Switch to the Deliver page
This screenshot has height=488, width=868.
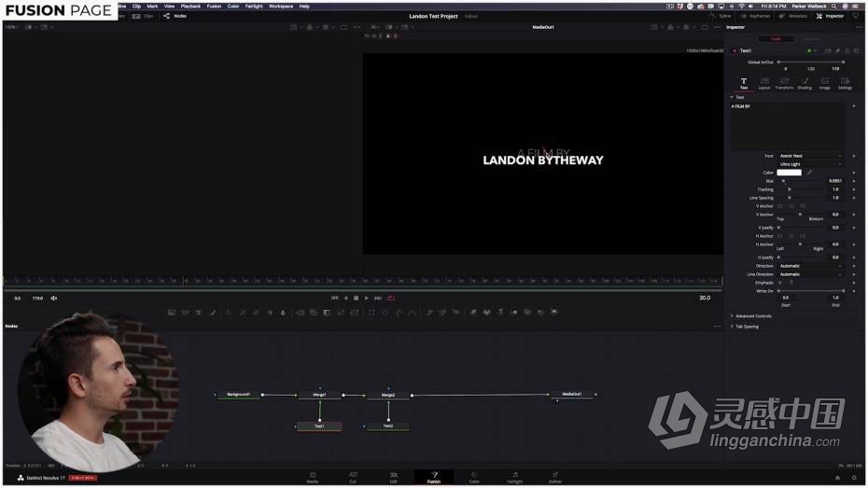(555, 478)
